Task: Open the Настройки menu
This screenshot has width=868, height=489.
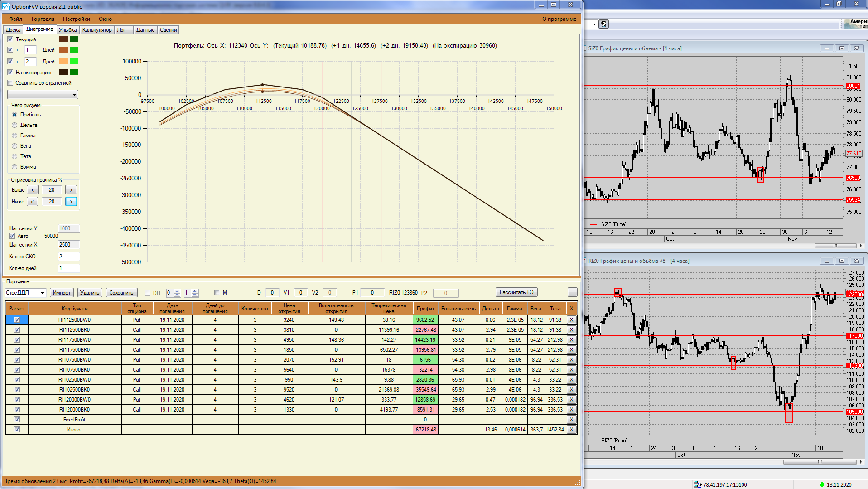Action: pos(77,19)
